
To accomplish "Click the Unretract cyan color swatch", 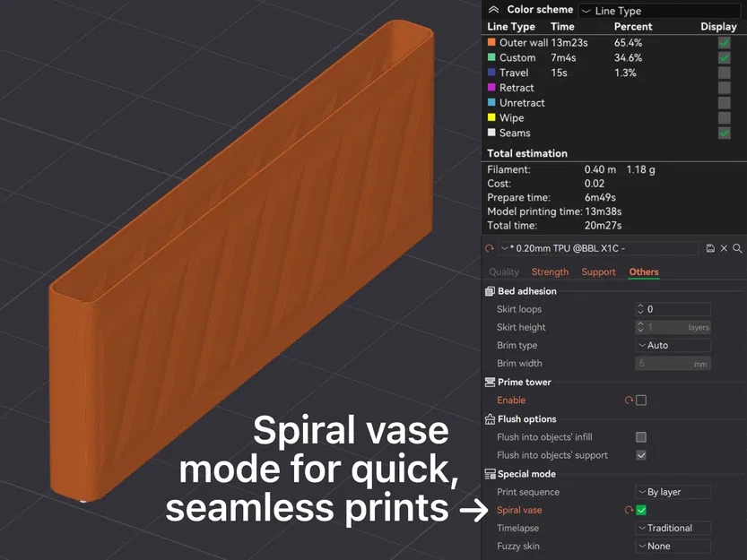I will click(491, 102).
